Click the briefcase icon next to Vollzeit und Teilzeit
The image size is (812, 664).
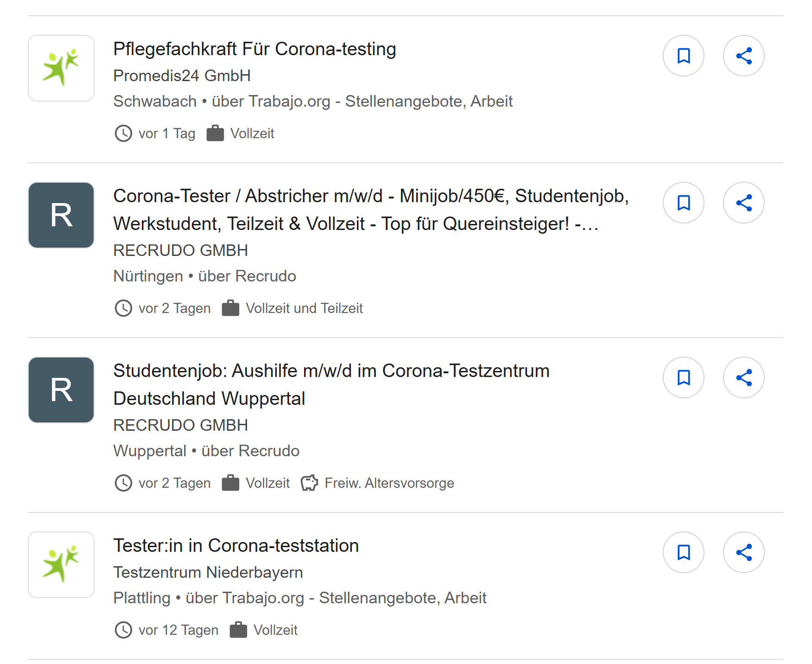click(230, 308)
